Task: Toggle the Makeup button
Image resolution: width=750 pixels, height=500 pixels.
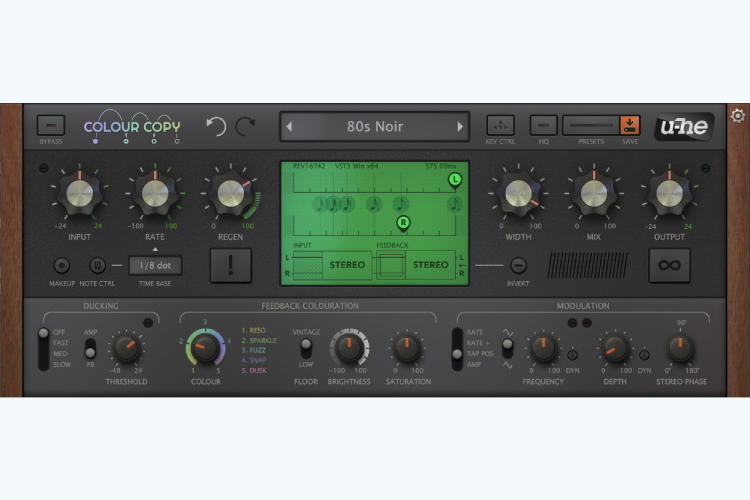Action: coord(62,265)
